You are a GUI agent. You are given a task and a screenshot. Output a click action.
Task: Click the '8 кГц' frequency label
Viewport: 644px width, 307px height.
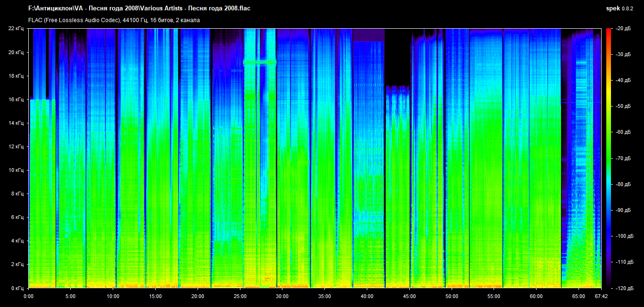17,194
